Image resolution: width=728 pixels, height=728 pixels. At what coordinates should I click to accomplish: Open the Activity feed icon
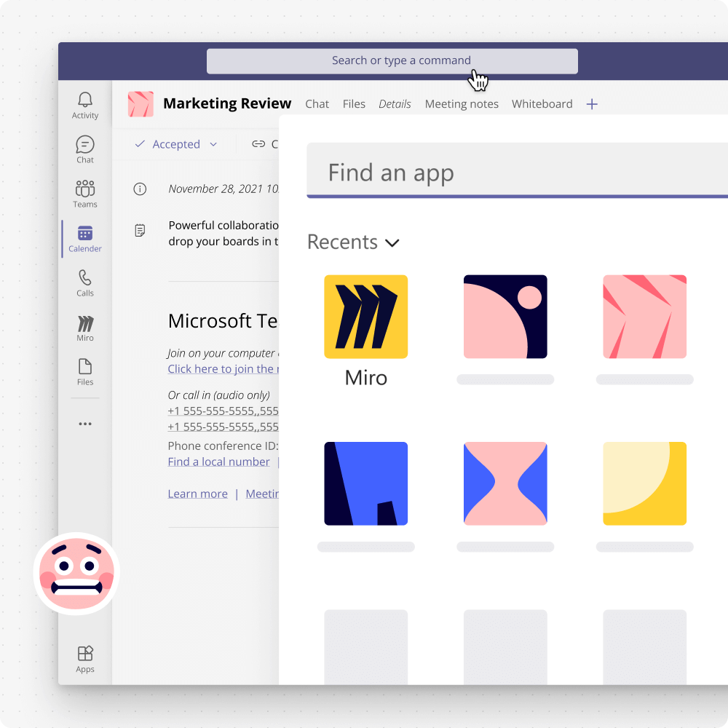coord(84,102)
